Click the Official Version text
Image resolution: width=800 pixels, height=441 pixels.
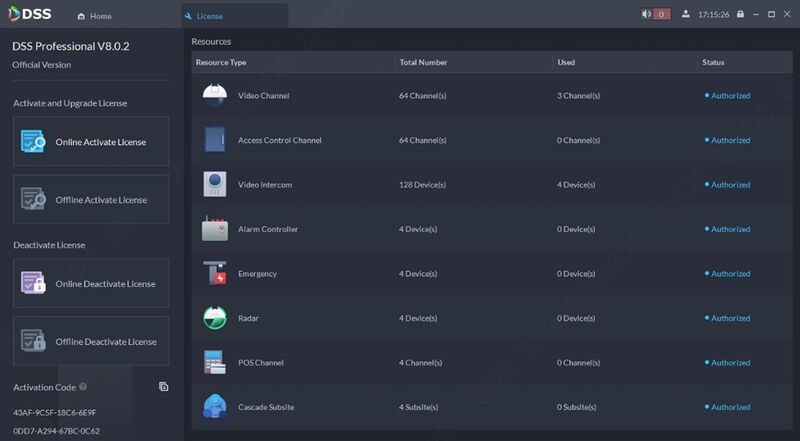pyautogui.click(x=42, y=65)
